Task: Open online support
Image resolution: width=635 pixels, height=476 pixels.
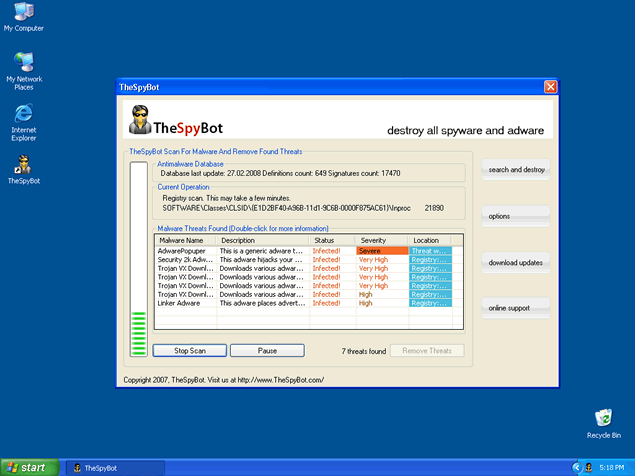Action: coord(516,308)
